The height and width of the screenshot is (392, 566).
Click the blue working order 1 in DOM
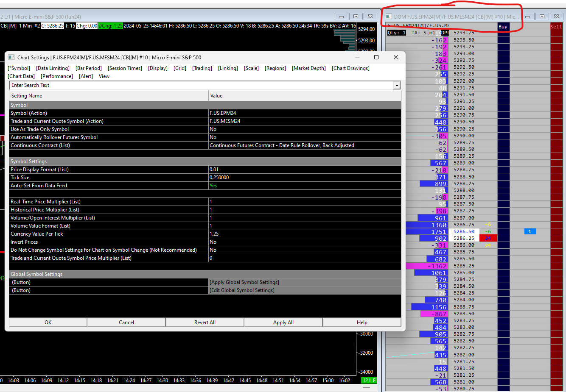[x=530, y=231]
